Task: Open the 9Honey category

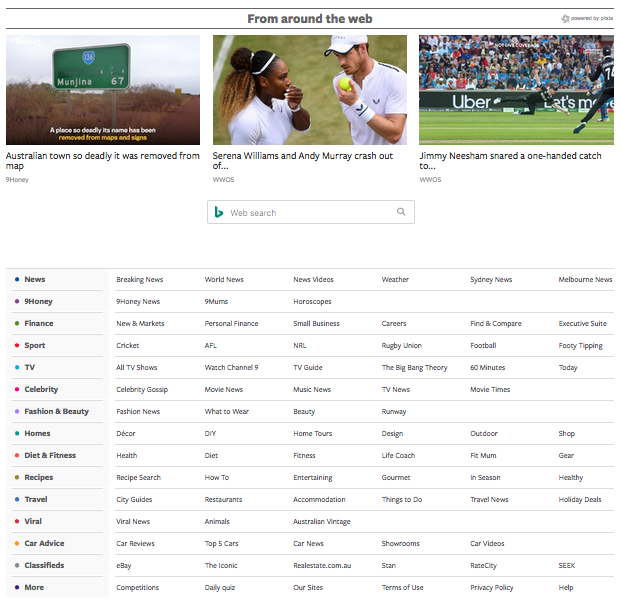Action: pyautogui.click(x=38, y=301)
